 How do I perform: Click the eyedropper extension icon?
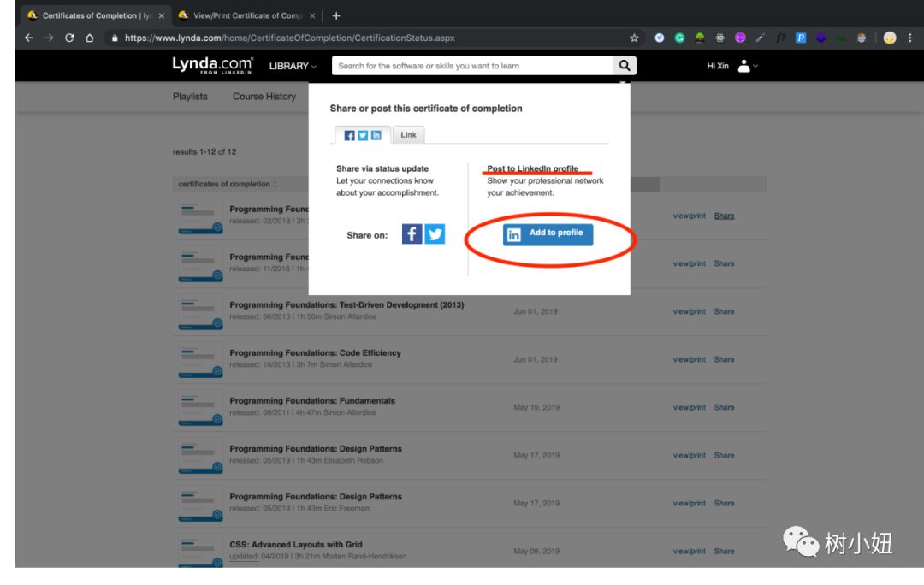[x=761, y=38]
